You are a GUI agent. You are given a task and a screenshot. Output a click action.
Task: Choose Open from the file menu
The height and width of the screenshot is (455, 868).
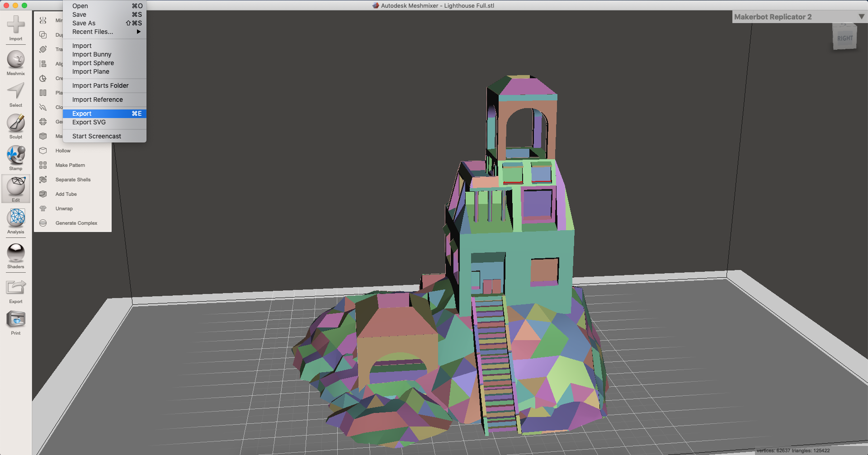(x=104, y=6)
